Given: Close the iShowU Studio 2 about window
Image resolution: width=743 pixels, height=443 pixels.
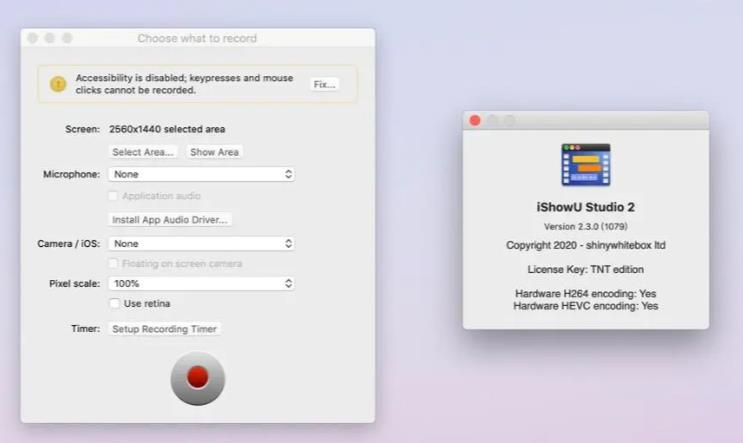Looking at the screenshot, I should 475,120.
